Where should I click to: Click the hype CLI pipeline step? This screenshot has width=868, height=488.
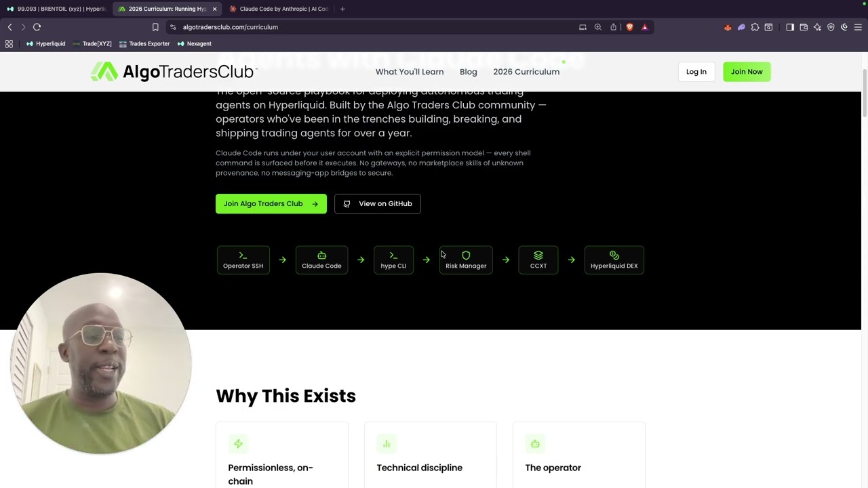[x=393, y=260]
